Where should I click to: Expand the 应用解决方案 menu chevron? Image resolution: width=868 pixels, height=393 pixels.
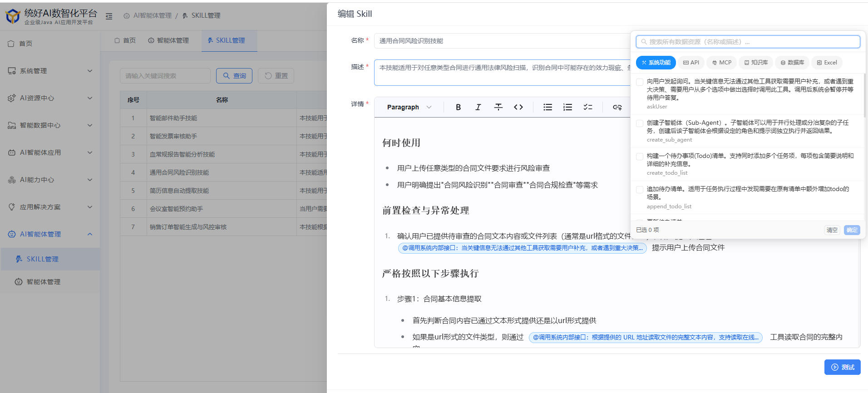coord(90,207)
